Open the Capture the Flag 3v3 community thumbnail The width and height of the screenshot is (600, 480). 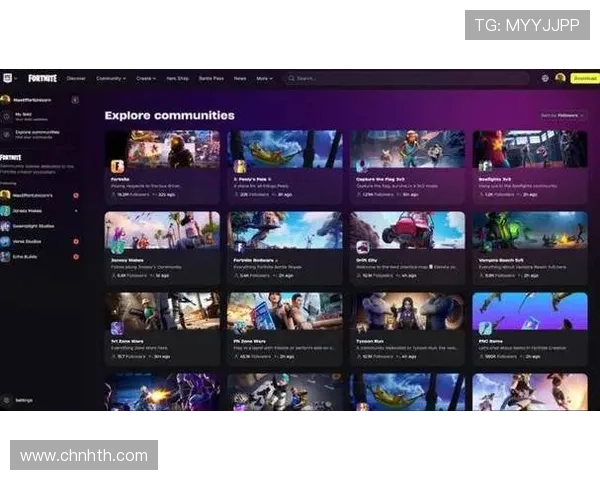click(406, 148)
